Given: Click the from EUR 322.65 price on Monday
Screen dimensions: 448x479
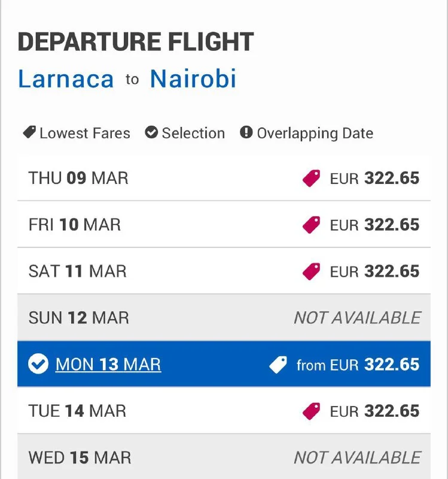Looking at the screenshot, I should (358, 365).
